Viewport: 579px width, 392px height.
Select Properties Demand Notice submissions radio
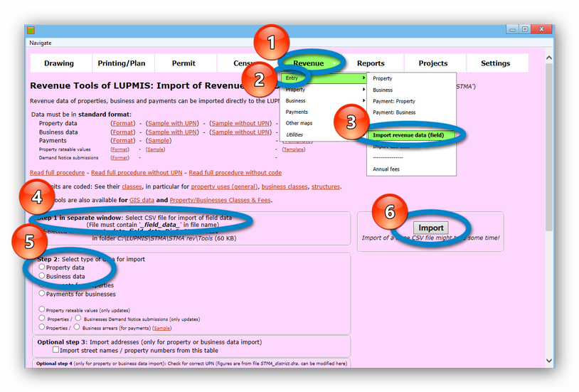[x=42, y=318]
